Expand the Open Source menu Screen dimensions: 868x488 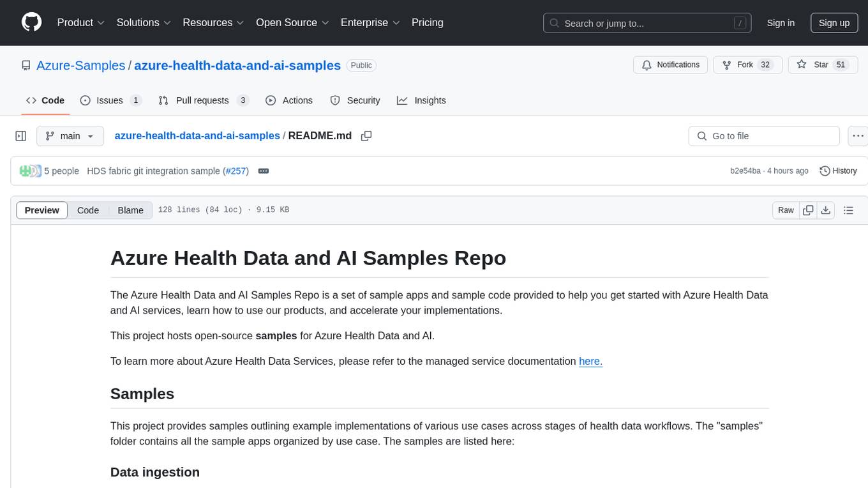(292, 22)
